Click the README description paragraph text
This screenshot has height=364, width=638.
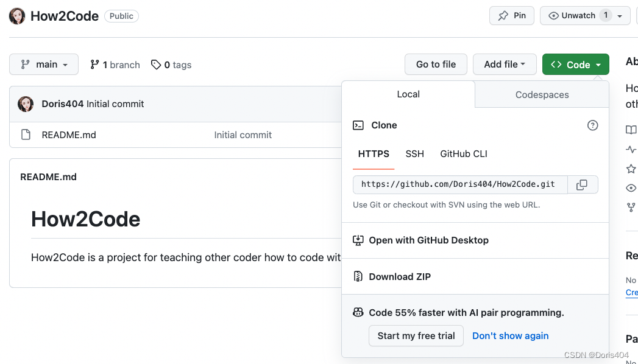(186, 257)
